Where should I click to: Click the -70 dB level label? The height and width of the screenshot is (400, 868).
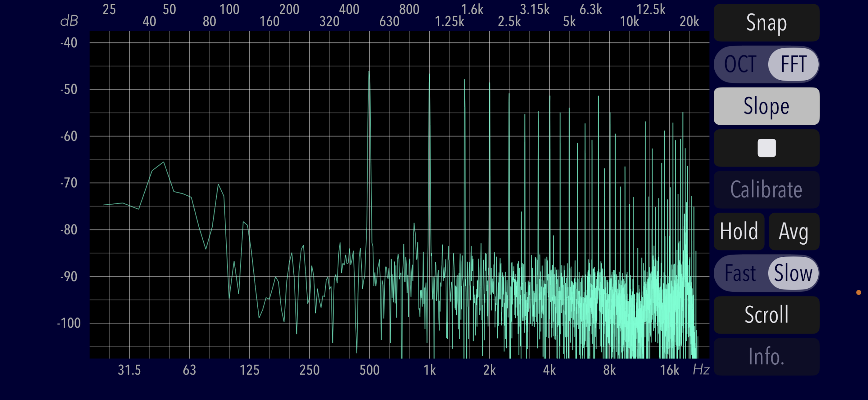click(x=69, y=183)
